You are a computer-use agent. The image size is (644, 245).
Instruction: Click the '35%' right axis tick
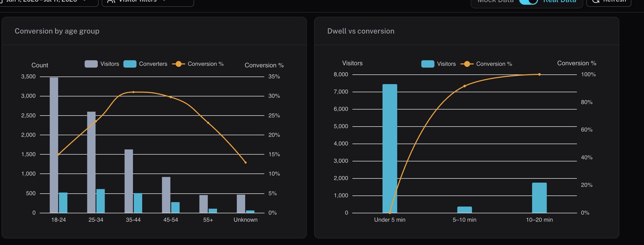(x=274, y=77)
